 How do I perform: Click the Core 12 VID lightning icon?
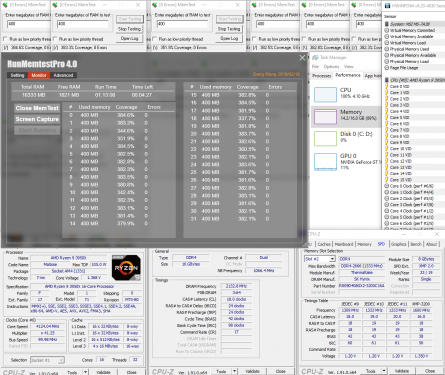[387, 161]
